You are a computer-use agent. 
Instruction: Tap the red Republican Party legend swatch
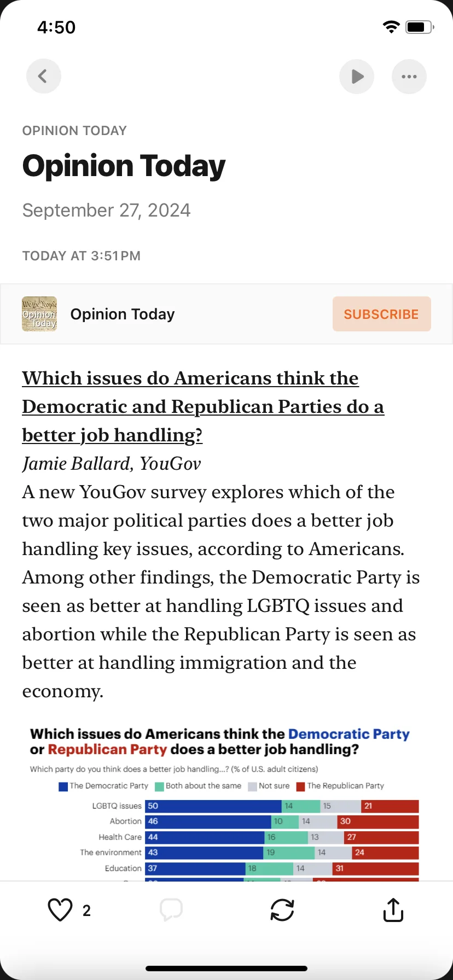300,786
